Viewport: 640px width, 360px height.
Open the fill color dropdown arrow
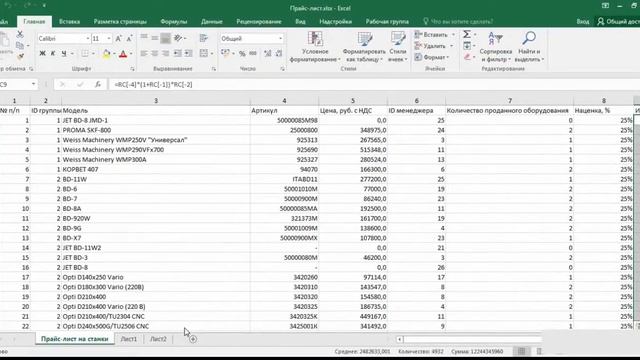[114, 53]
